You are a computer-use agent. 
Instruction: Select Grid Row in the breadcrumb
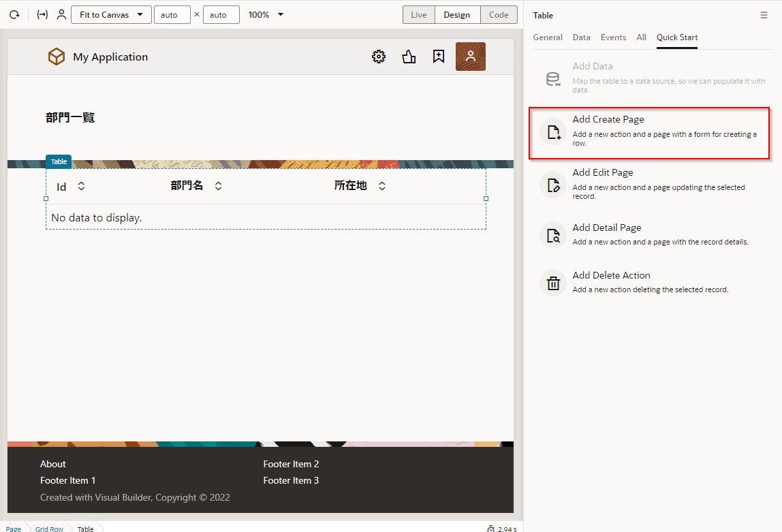point(49,529)
